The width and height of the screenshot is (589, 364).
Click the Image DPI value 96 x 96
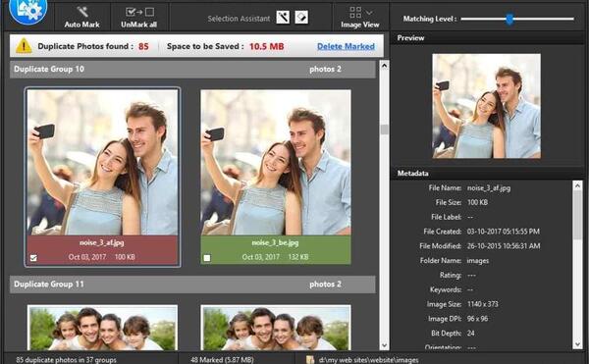pos(477,319)
